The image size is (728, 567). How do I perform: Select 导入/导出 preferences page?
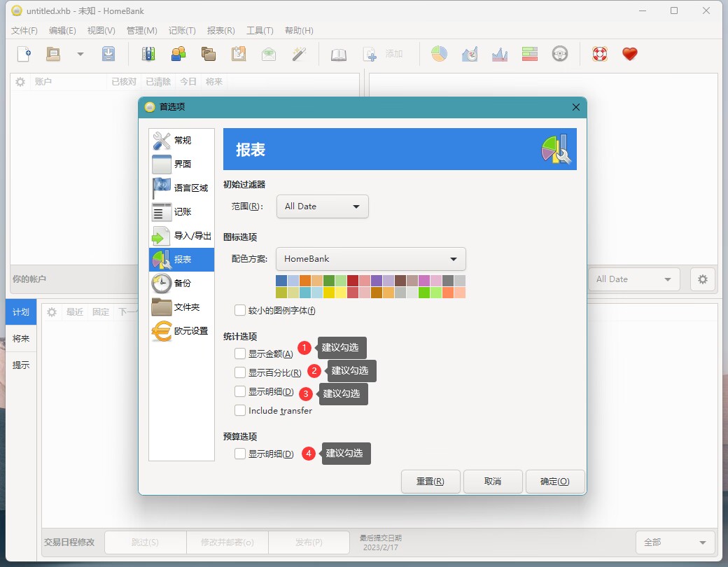tap(181, 235)
